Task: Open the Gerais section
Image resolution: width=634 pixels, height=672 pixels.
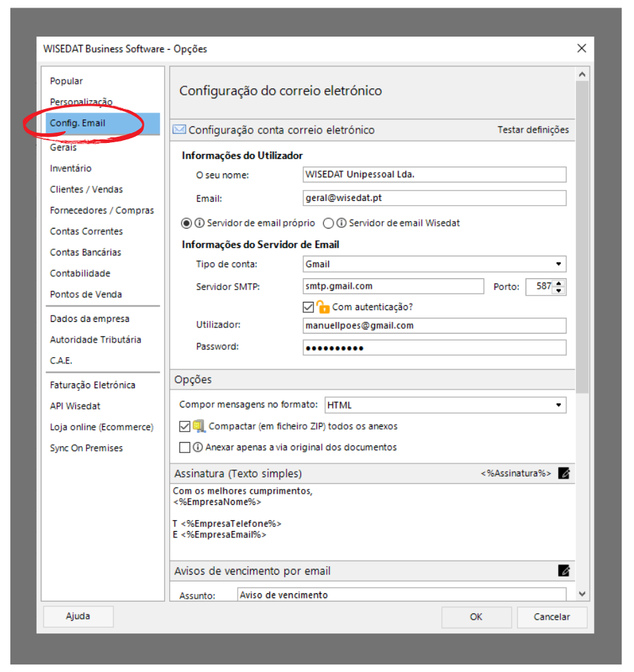Action: click(x=63, y=147)
